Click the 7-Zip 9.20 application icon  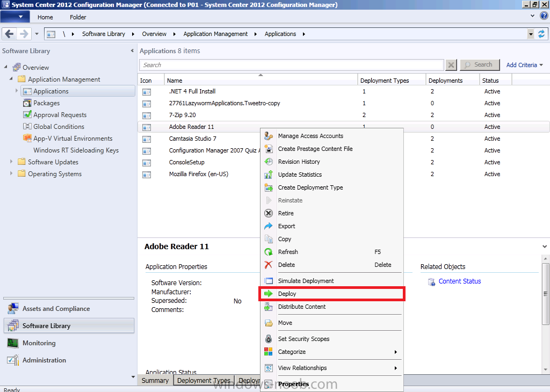coord(147,115)
